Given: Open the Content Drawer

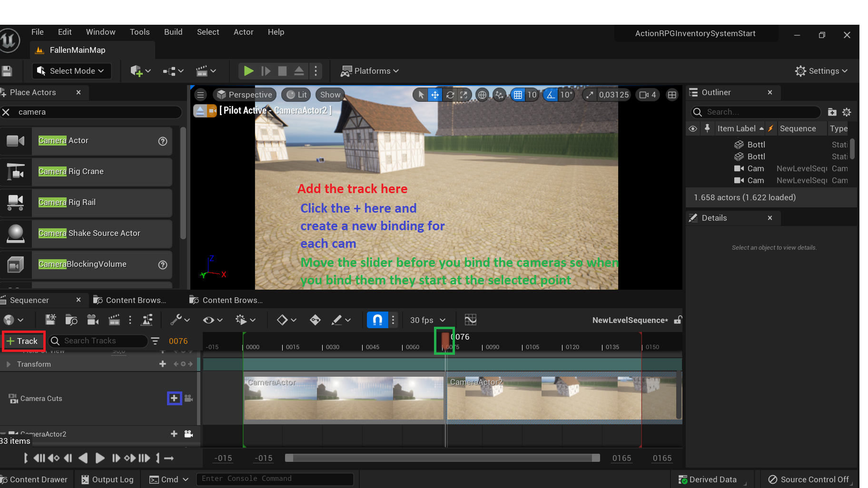Looking at the screenshot, I should point(34,479).
